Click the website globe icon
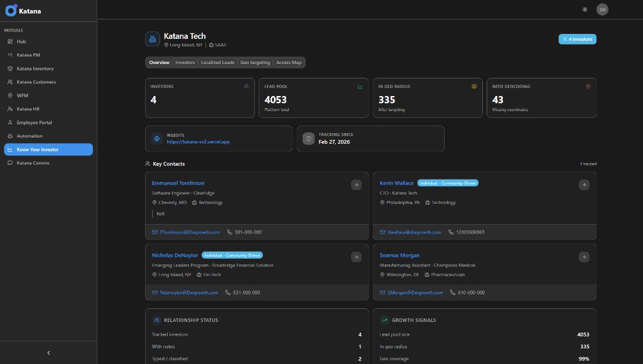Screen dimensions: 643x364 click(x=156, y=139)
